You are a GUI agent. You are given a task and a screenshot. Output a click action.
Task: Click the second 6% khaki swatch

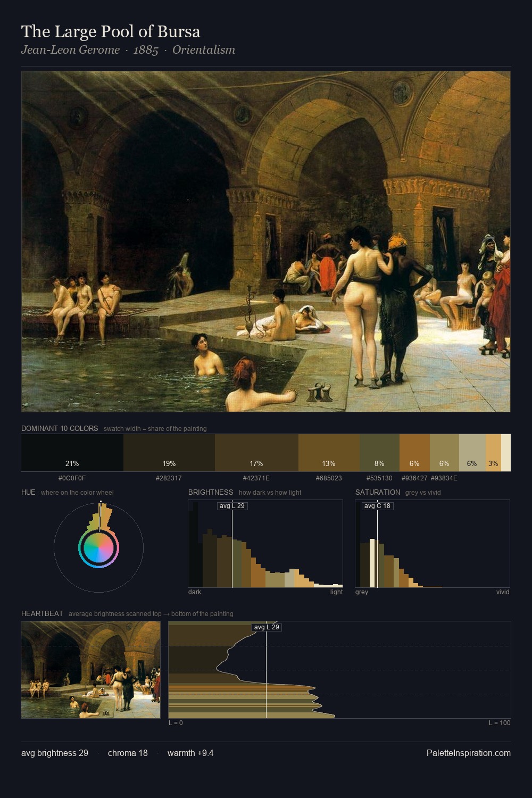(444, 453)
